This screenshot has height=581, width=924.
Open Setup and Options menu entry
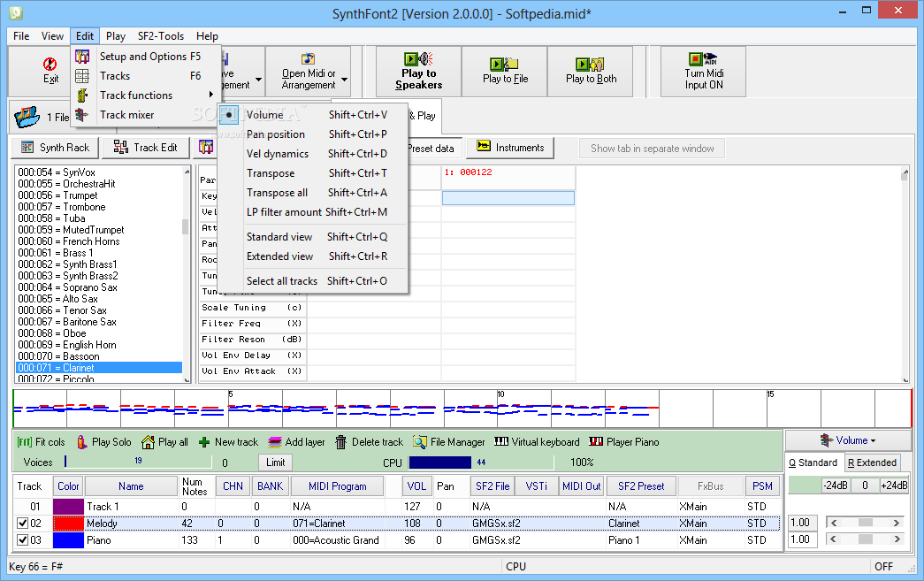tap(146, 57)
